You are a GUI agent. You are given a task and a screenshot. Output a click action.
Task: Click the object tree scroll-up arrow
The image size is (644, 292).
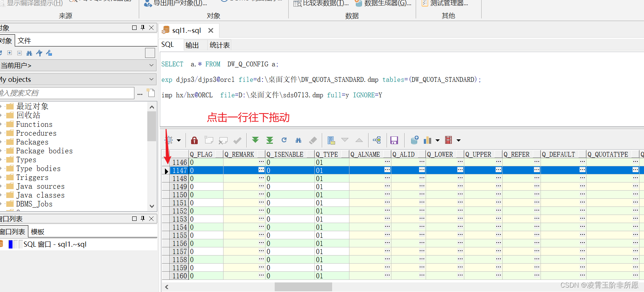152,107
